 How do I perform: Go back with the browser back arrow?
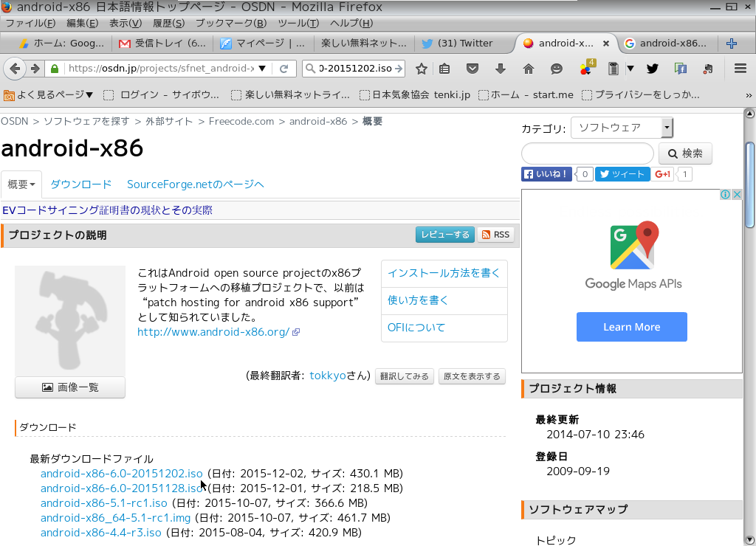pyautogui.click(x=15, y=69)
